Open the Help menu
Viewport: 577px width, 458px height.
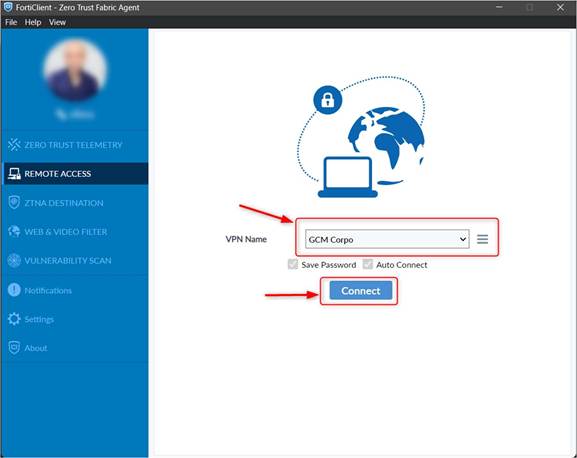point(33,22)
